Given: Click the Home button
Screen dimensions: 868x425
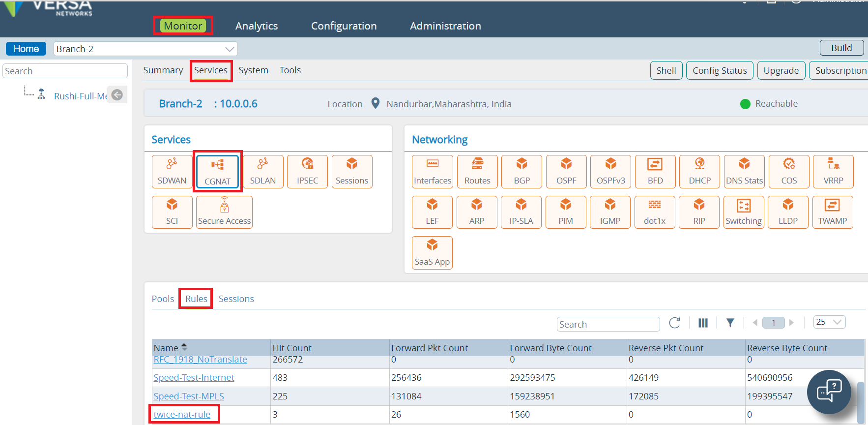Looking at the screenshot, I should point(26,49).
